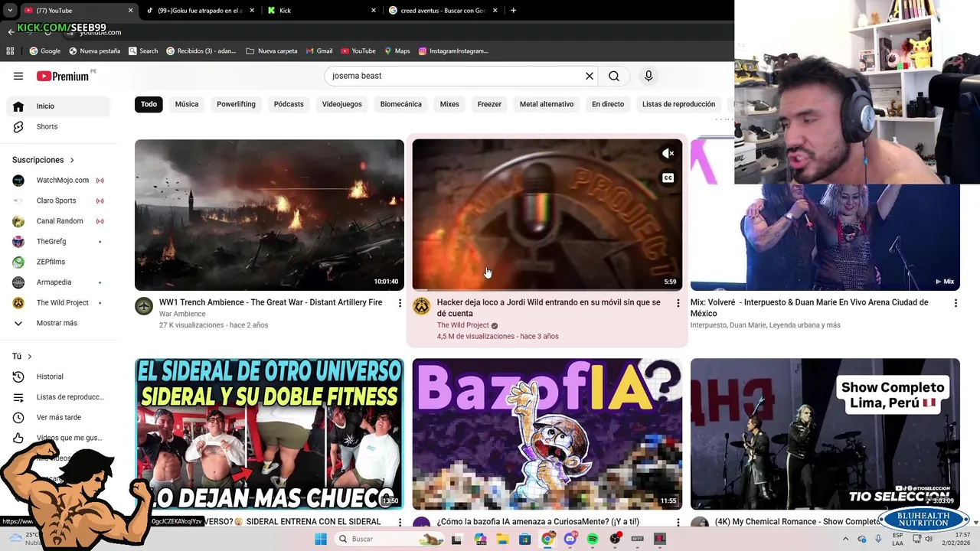Image resolution: width=980 pixels, height=551 pixels.
Task: Open the browser apps grid icon
Action: 10,51
